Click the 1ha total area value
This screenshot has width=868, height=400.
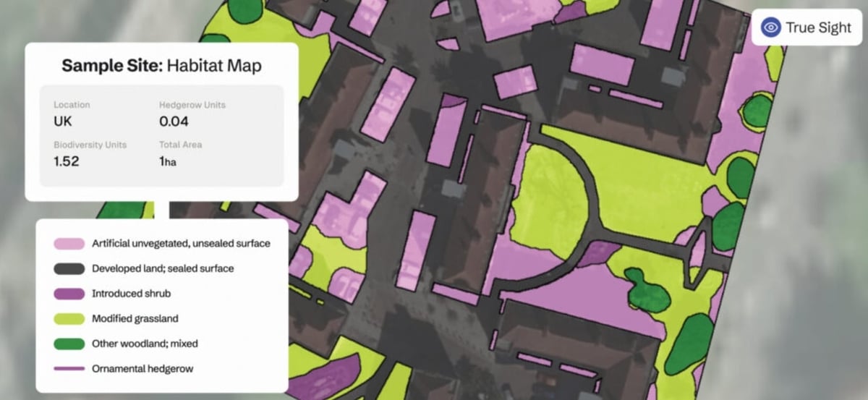(x=168, y=161)
